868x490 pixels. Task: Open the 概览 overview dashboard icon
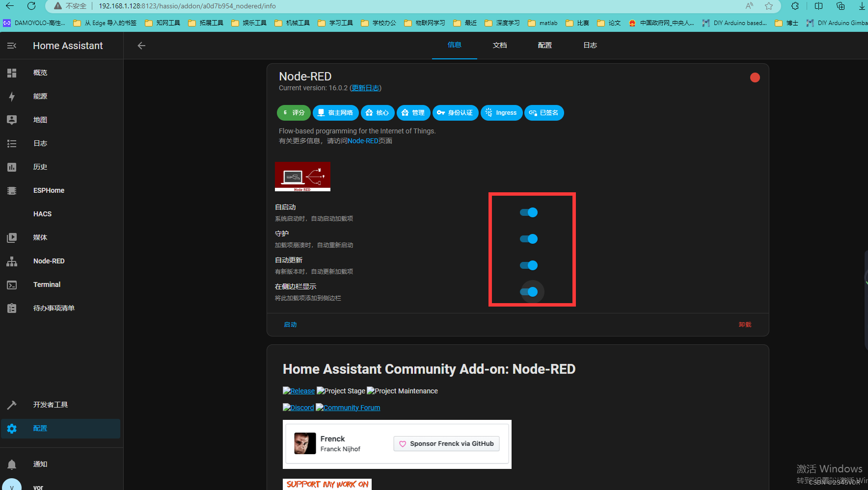click(x=12, y=73)
